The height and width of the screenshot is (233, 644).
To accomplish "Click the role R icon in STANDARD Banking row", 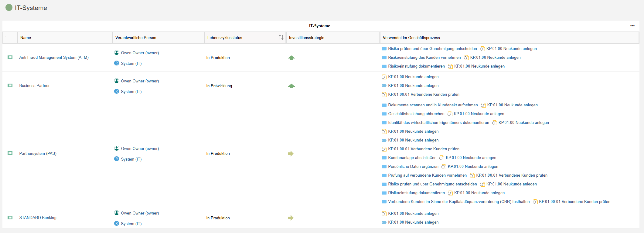I will pos(117,223).
